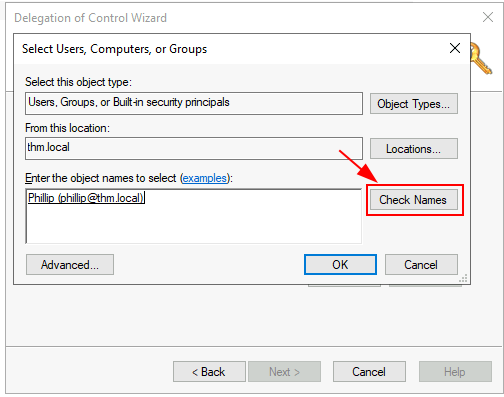Click the thm.local location field
The image size is (504, 397).
[194, 148]
